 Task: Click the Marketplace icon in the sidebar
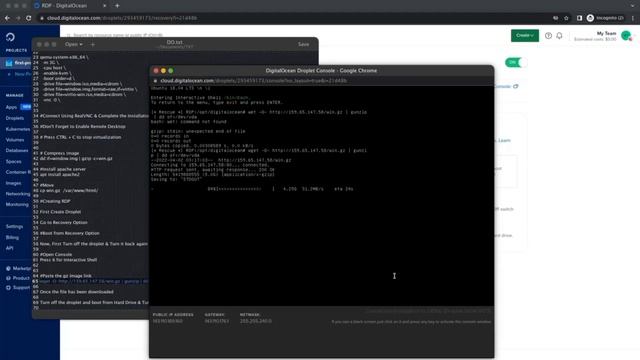coord(8,269)
